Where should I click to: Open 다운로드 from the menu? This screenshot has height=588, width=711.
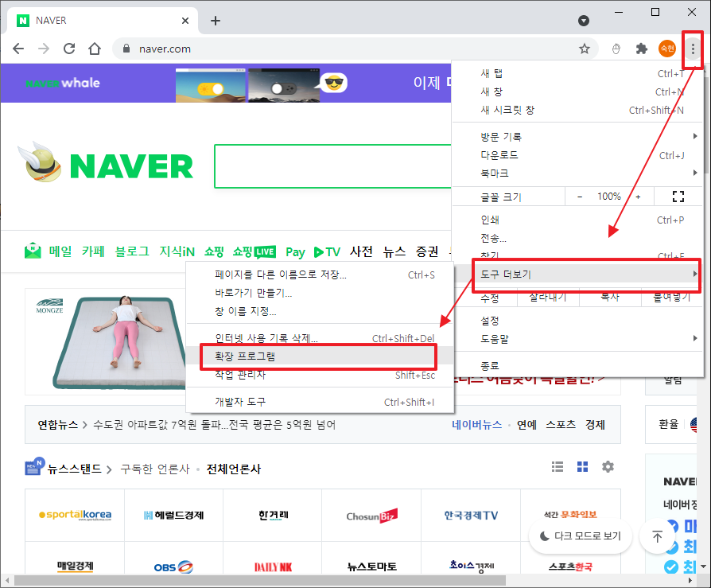click(x=577, y=155)
